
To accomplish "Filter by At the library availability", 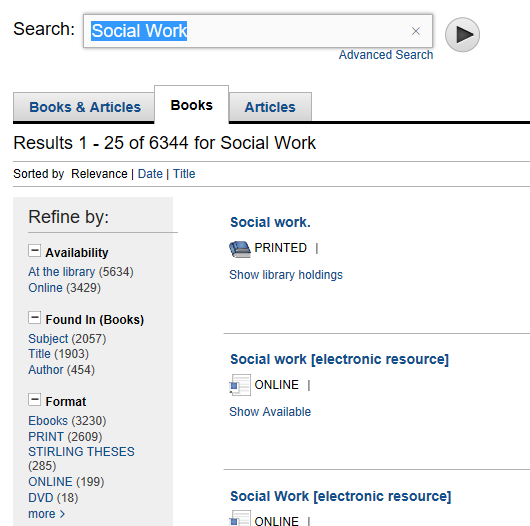I will tap(81, 272).
